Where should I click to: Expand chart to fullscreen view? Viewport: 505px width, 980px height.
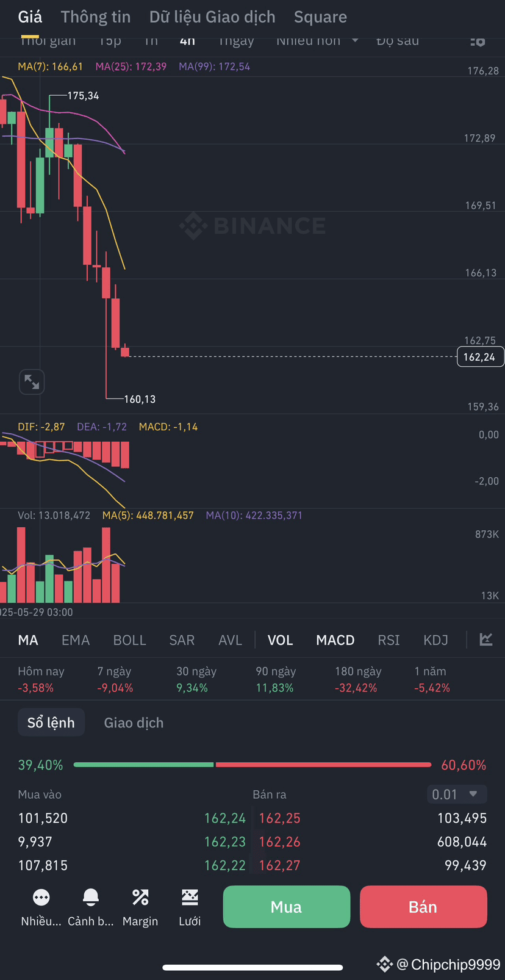click(32, 382)
